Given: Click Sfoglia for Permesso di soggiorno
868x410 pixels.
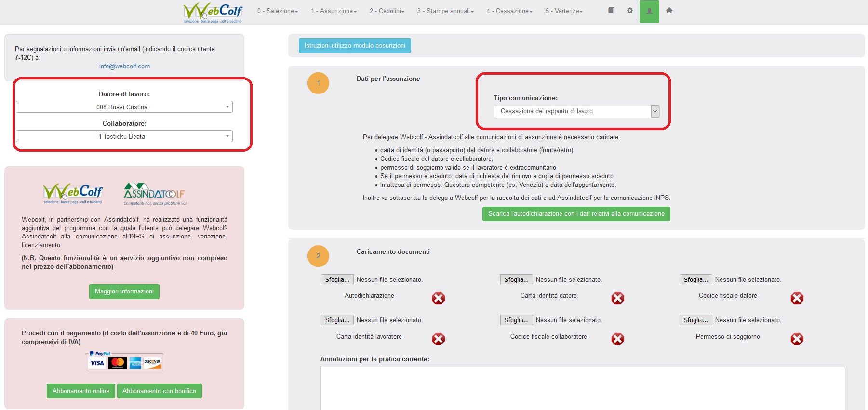Looking at the screenshot, I should tap(696, 320).
